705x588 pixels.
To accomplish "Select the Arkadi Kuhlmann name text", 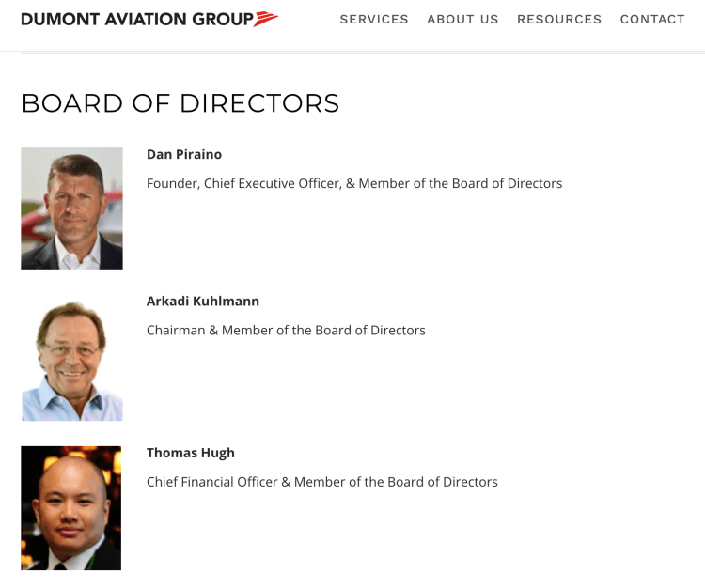I will click(x=203, y=302).
